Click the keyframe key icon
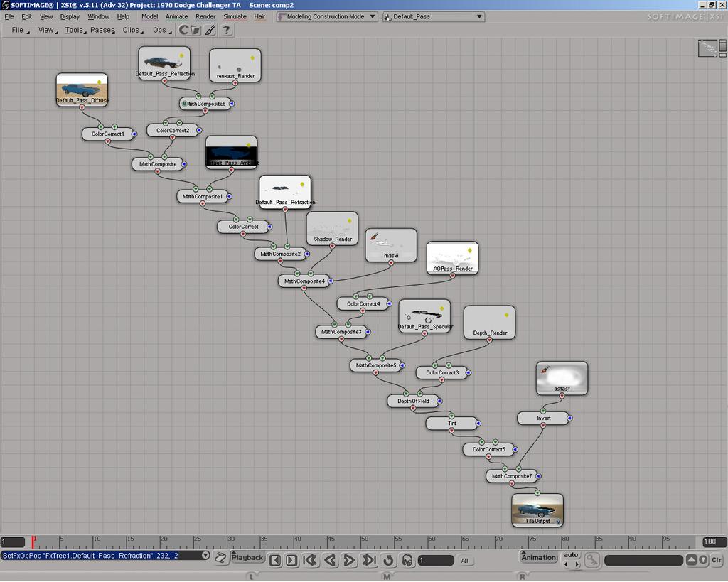This screenshot has height=582, width=728. click(x=592, y=560)
